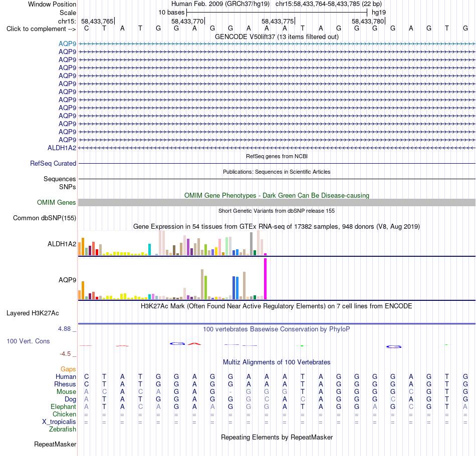
Task: Select the Rhesus alignment row label
Action: pyautogui.click(x=65, y=384)
